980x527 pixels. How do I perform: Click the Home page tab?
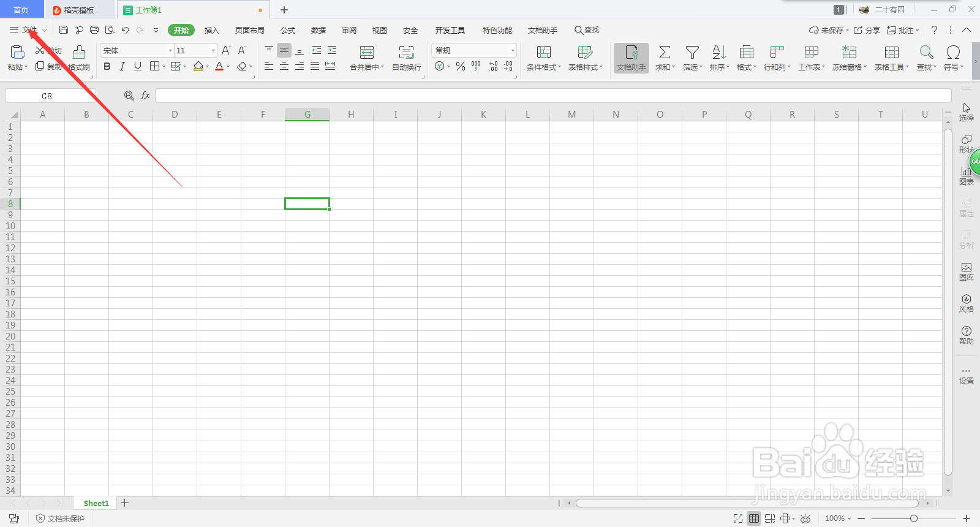coord(21,10)
